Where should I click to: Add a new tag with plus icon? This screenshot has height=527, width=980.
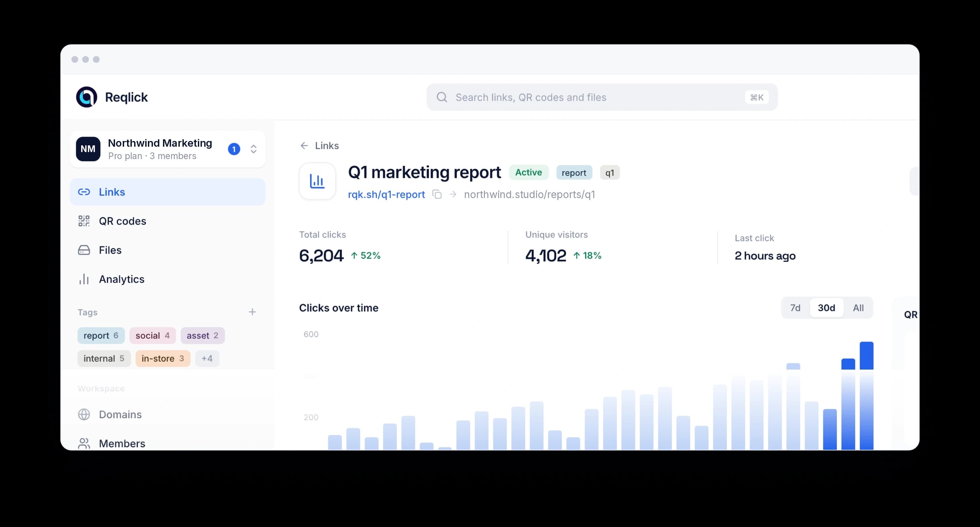coord(252,312)
